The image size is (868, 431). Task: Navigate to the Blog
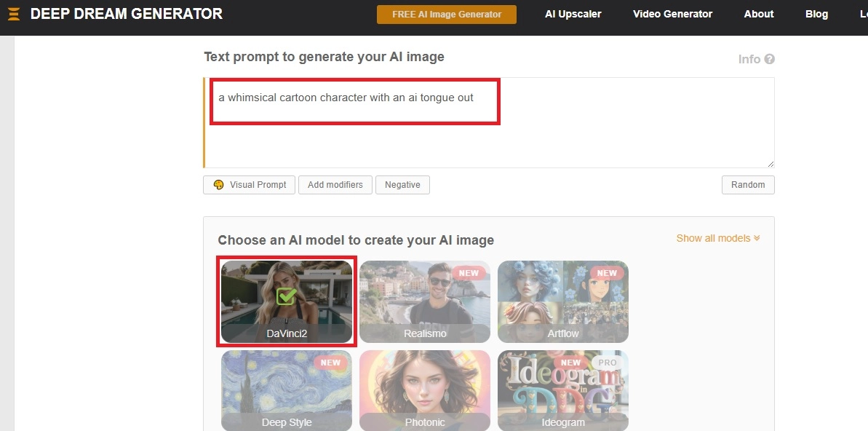816,15
